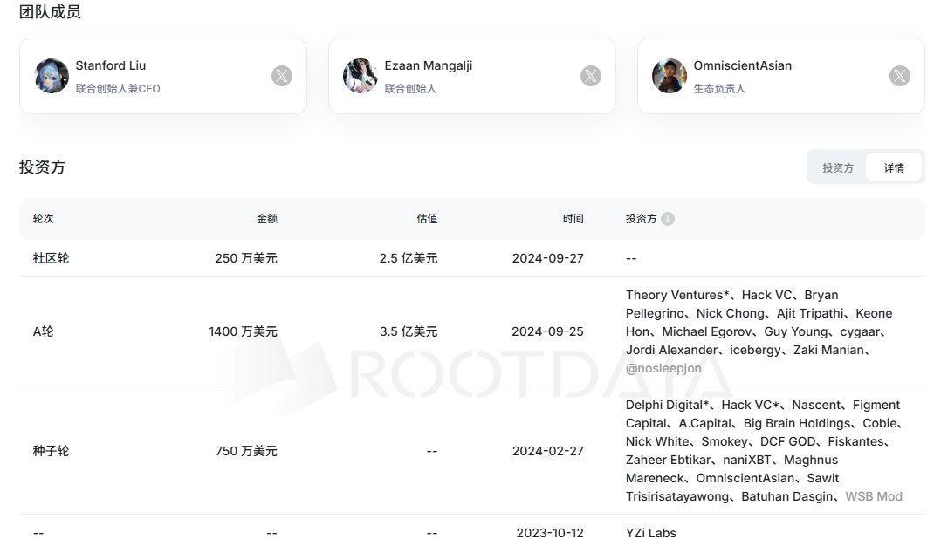Open YZi Labs investor link
The image size is (934, 560).
click(650, 533)
